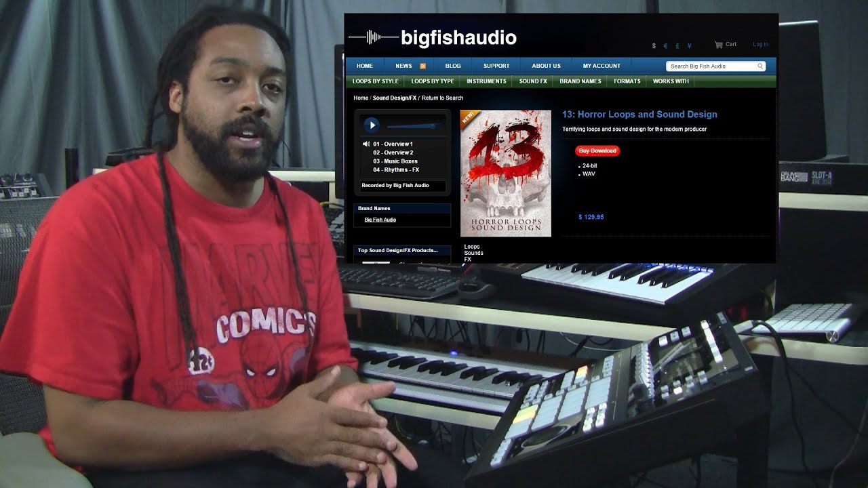Click the Loops tag under cover
Viewport: 868px width, 488px height.
pos(472,247)
